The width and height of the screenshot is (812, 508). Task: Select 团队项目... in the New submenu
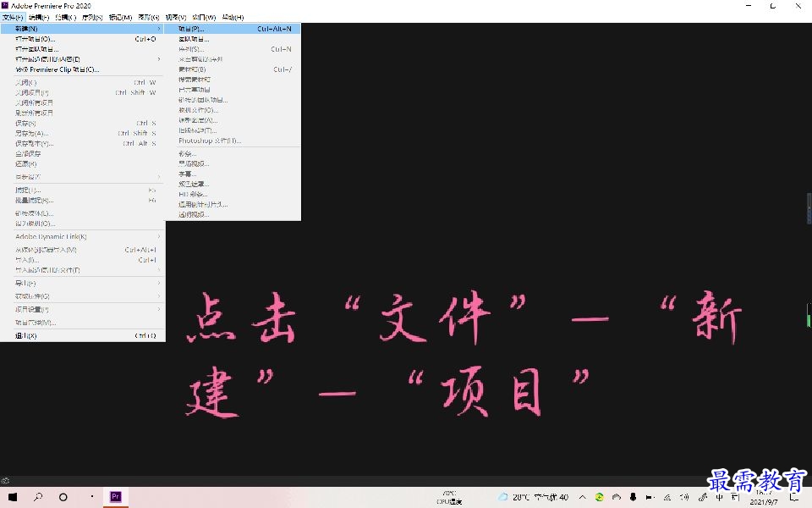(233, 39)
